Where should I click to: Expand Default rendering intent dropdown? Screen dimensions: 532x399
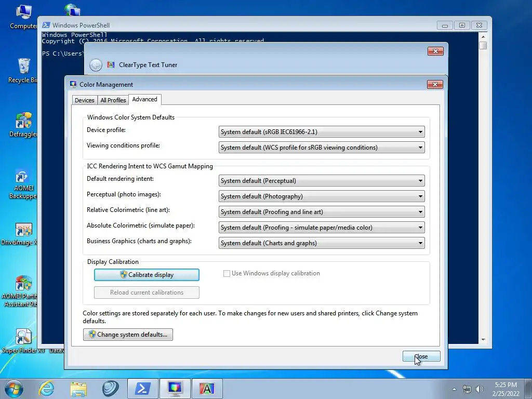pos(321,180)
